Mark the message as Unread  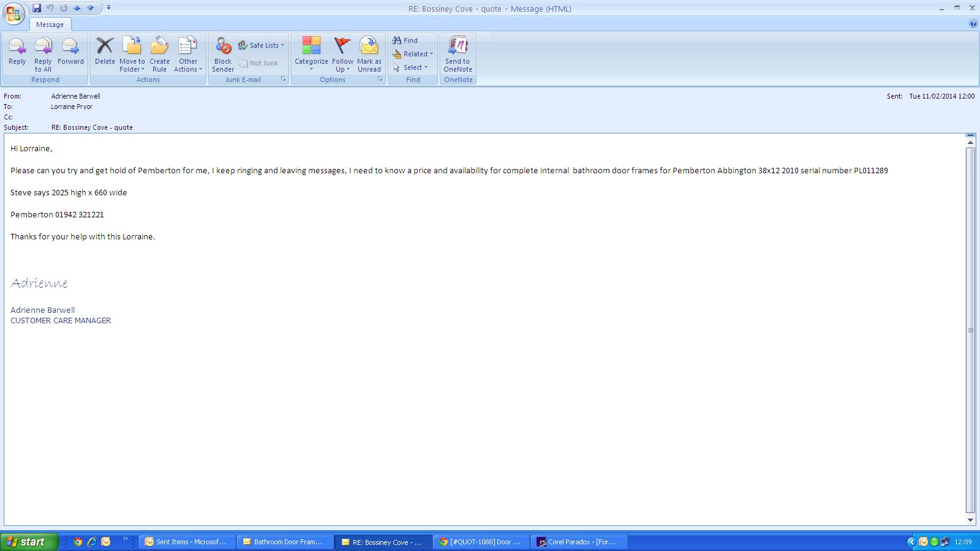coord(369,51)
